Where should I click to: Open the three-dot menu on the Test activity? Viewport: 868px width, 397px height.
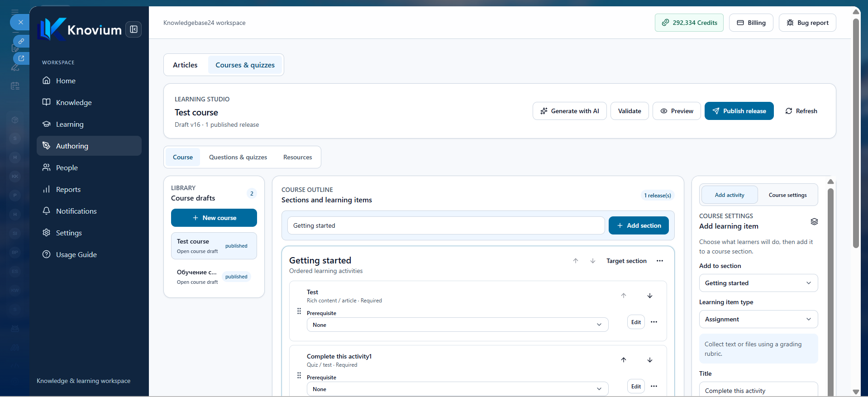coord(654,322)
